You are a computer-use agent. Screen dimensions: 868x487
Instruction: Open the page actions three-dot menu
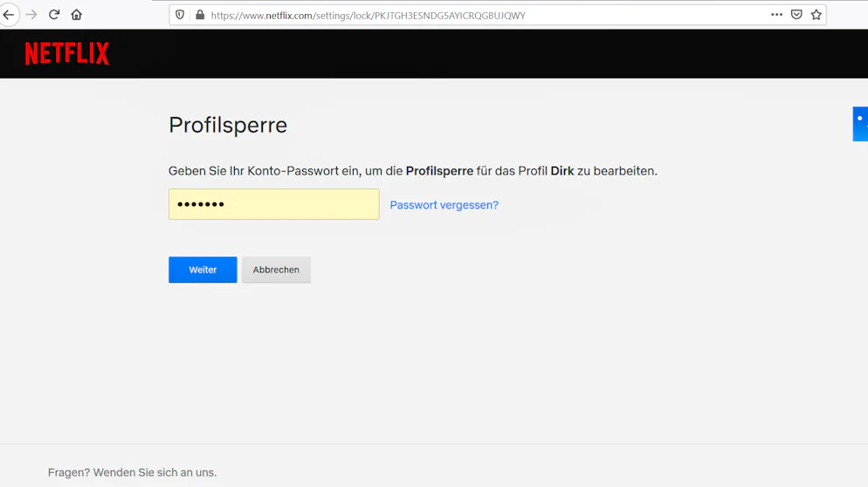(x=776, y=15)
